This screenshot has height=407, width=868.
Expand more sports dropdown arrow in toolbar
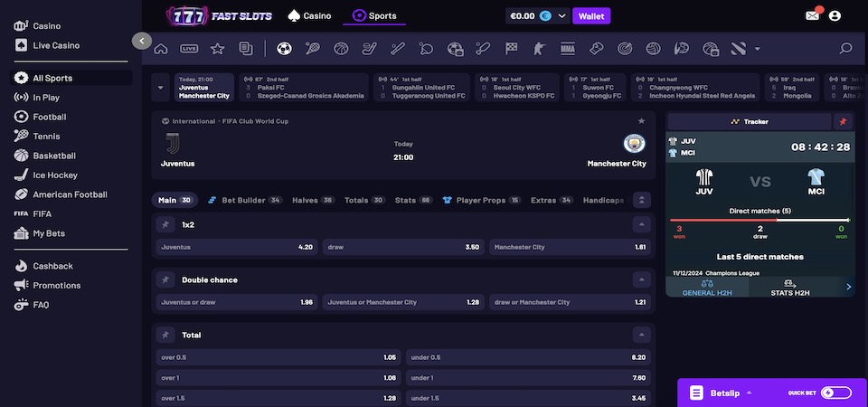click(758, 49)
